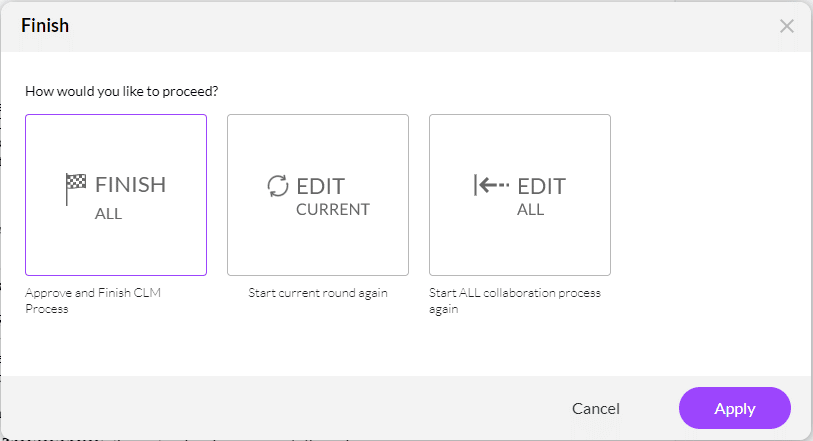Click the circular refresh arrows icon
813x441 pixels.
tap(278, 186)
